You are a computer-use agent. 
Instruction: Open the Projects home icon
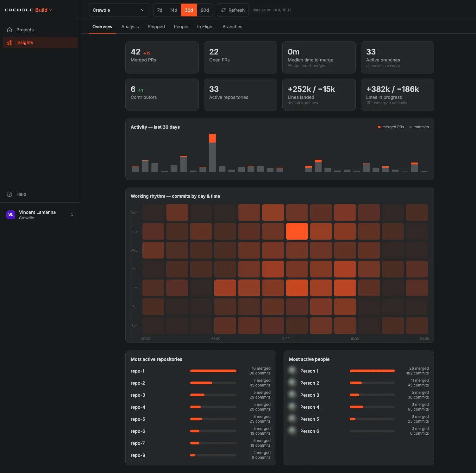(9, 30)
